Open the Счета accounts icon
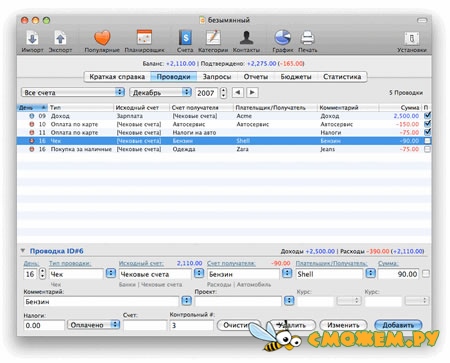 (185, 38)
